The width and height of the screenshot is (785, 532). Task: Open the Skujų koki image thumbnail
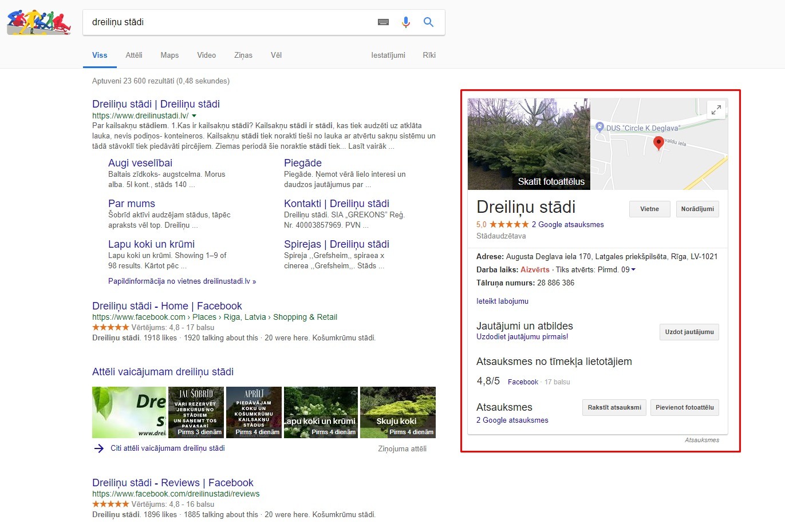click(x=397, y=412)
